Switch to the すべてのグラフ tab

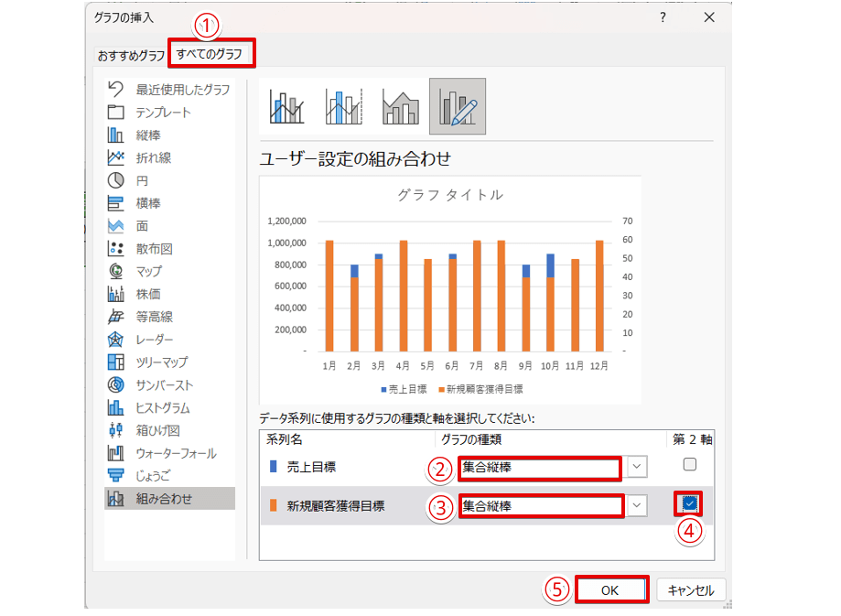tap(210, 55)
